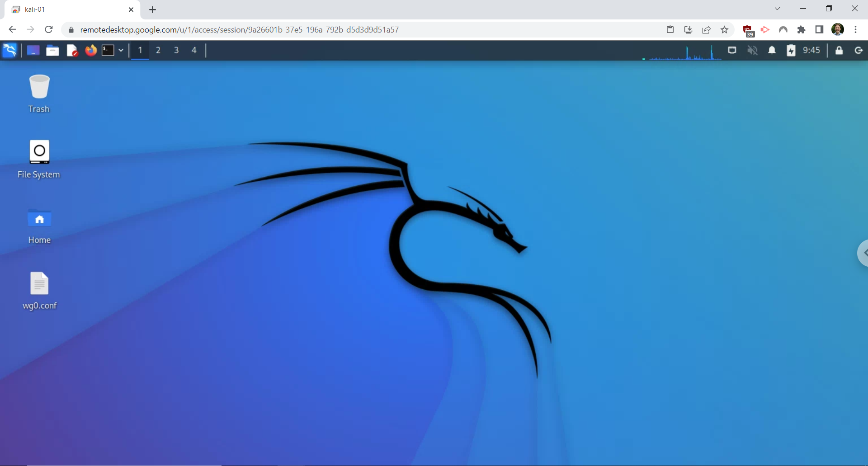Open the tab search chevron
The height and width of the screenshot is (466, 868).
[777, 9]
